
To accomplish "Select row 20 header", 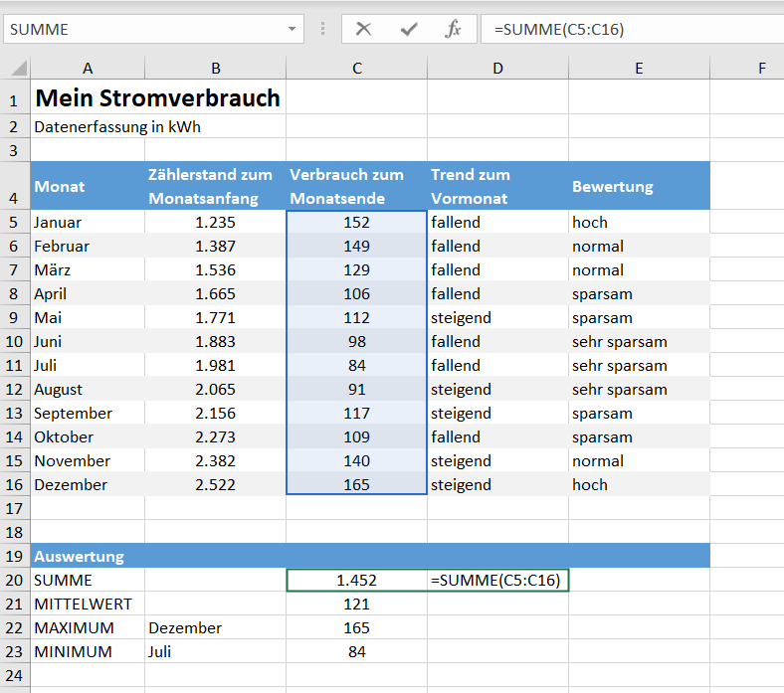I will pyautogui.click(x=14, y=580).
